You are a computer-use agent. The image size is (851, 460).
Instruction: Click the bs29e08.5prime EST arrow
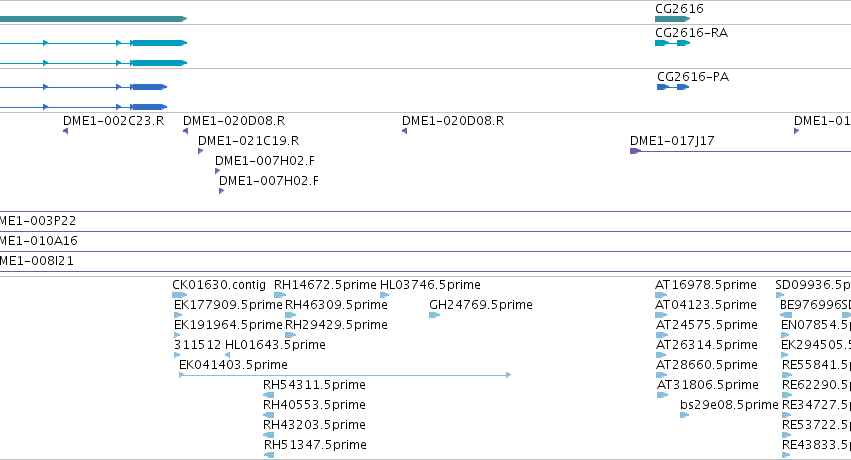point(684,415)
